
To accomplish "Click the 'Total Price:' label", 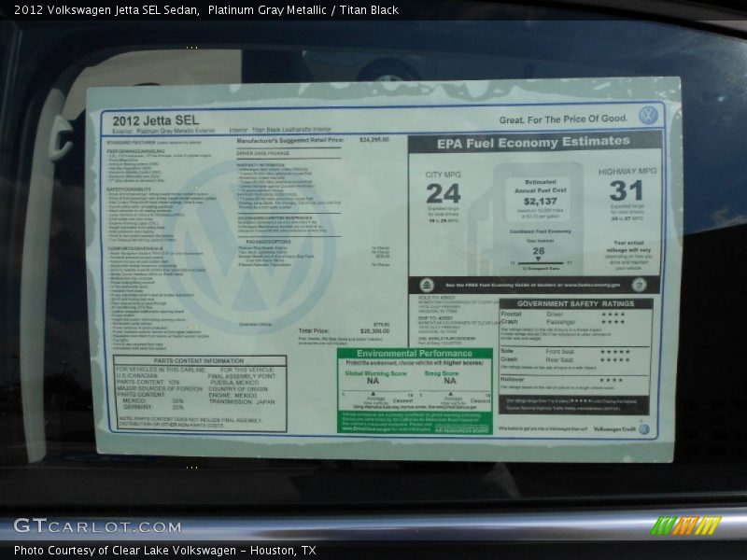I will point(314,330).
